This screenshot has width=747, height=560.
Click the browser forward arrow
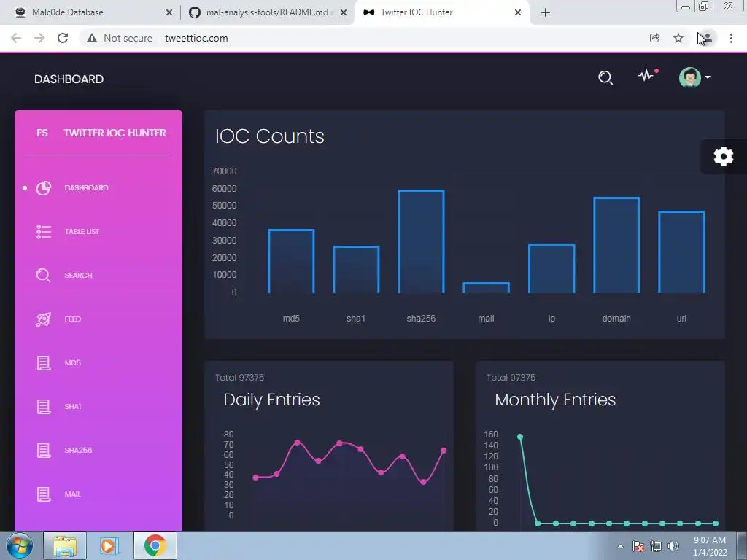39,38
